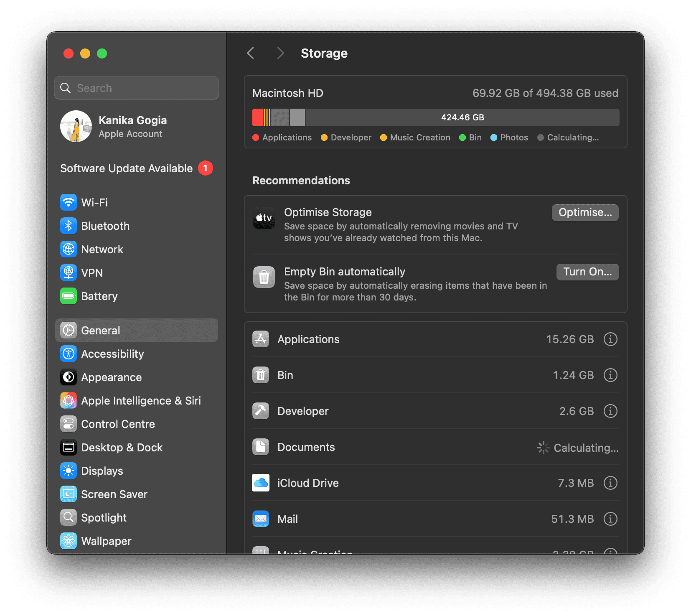The image size is (691, 616).
Task: Click info icon next to Developer
Action: [x=610, y=411]
